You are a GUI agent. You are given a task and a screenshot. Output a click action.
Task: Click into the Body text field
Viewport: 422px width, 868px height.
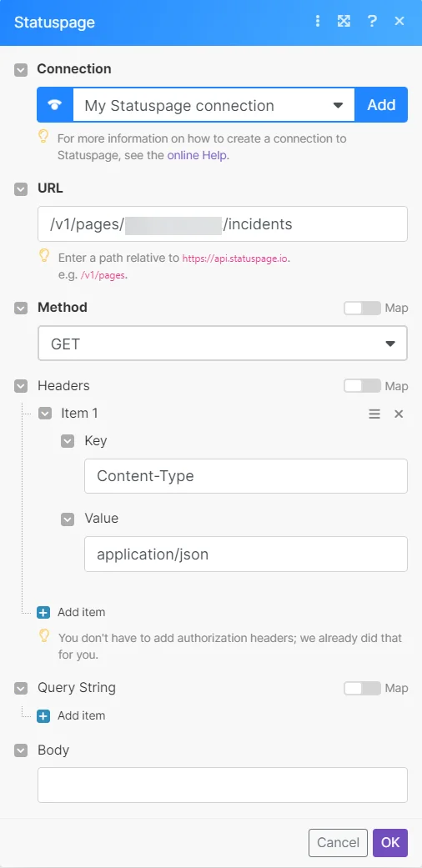point(223,785)
